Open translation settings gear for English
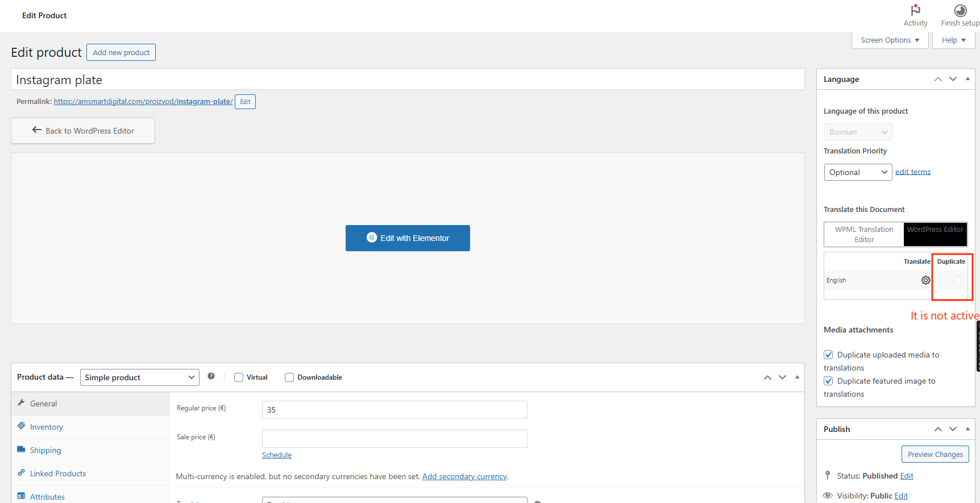 point(926,280)
